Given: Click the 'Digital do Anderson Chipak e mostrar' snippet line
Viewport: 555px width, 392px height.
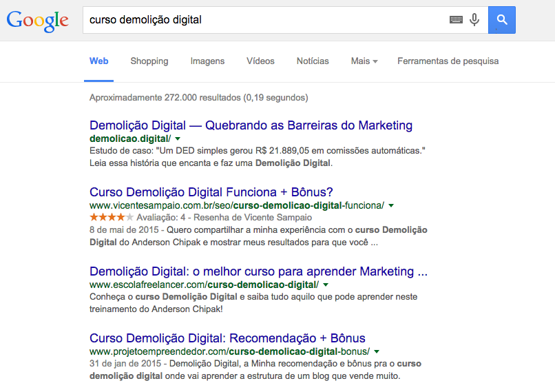Looking at the screenshot, I should click(x=233, y=243).
